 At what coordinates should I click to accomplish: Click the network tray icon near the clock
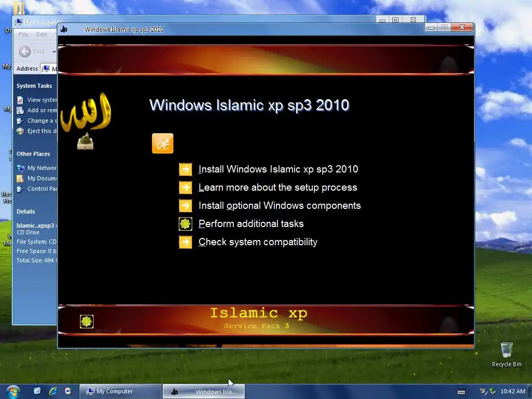click(x=493, y=392)
